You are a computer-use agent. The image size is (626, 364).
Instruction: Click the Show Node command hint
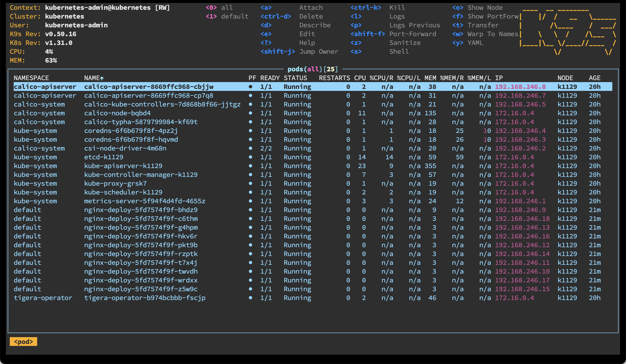coord(485,8)
